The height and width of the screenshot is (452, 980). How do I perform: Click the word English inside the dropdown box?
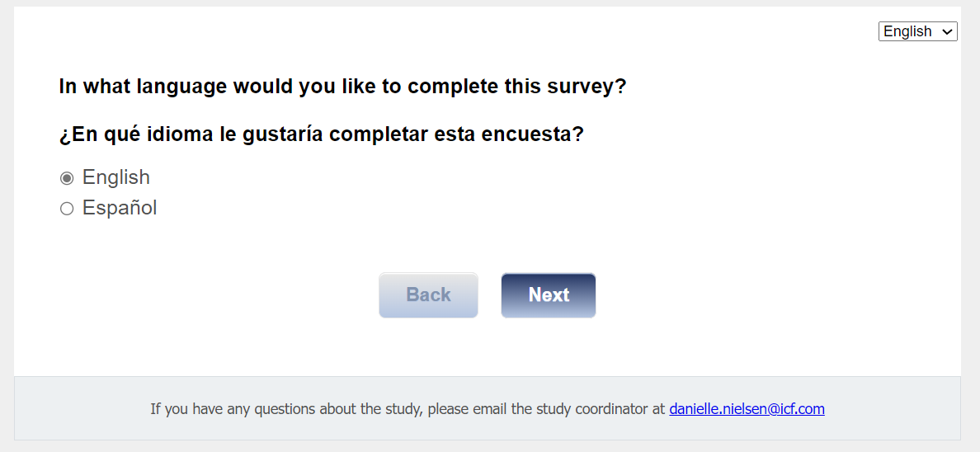907,31
